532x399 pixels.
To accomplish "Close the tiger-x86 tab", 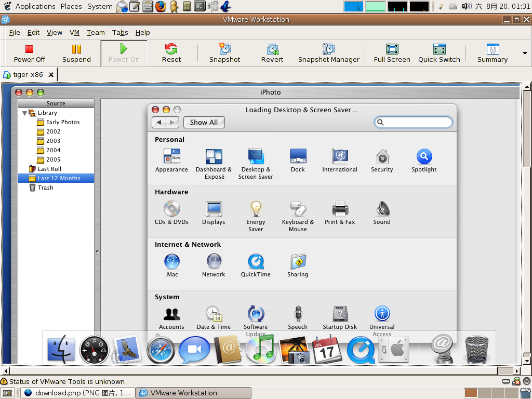I will pyautogui.click(x=51, y=75).
